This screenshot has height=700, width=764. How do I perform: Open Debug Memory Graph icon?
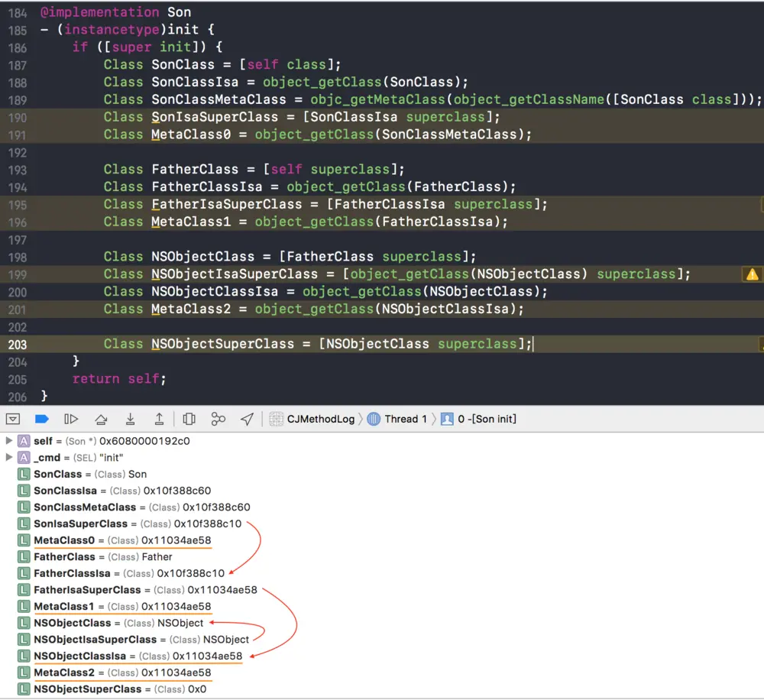219,419
